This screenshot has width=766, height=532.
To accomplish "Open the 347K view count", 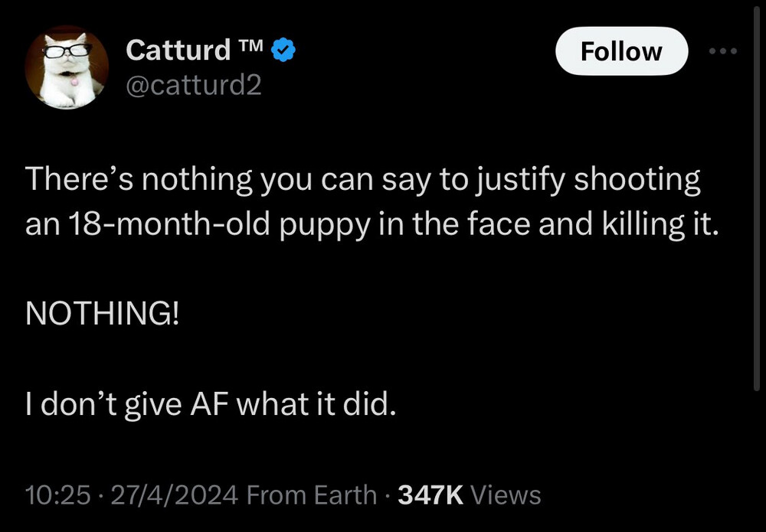I will pyautogui.click(x=430, y=495).
